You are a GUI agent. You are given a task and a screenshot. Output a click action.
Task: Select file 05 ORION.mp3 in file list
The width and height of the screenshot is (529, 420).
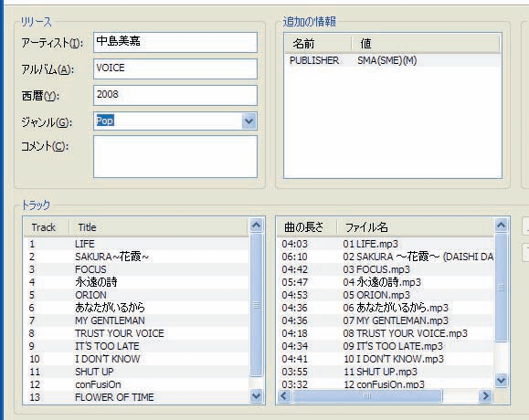(x=386, y=295)
